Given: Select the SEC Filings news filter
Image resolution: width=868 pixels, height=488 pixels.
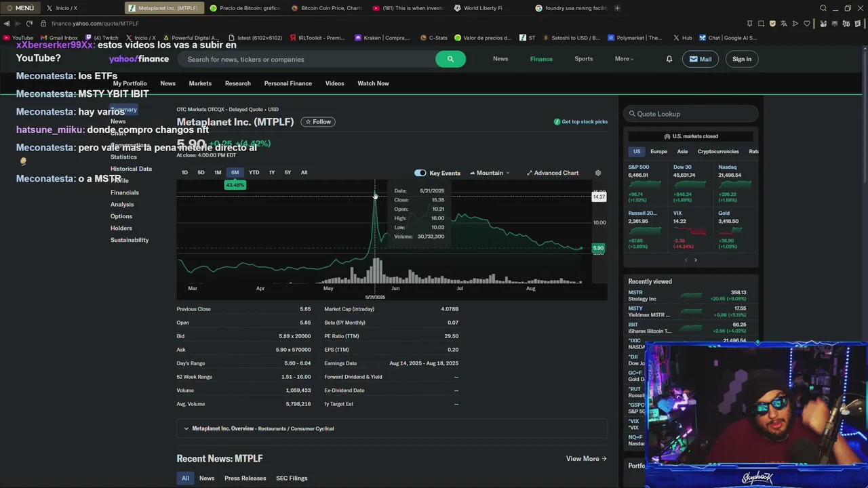Looking at the screenshot, I should (292, 479).
